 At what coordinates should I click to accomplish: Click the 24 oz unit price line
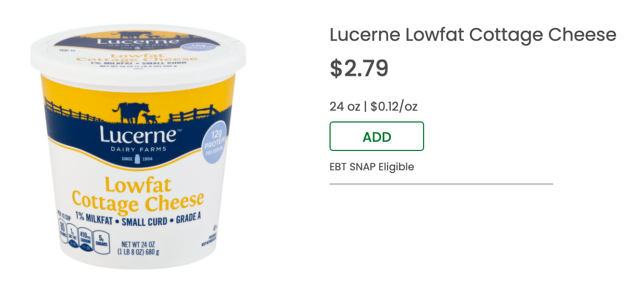[374, 107]
